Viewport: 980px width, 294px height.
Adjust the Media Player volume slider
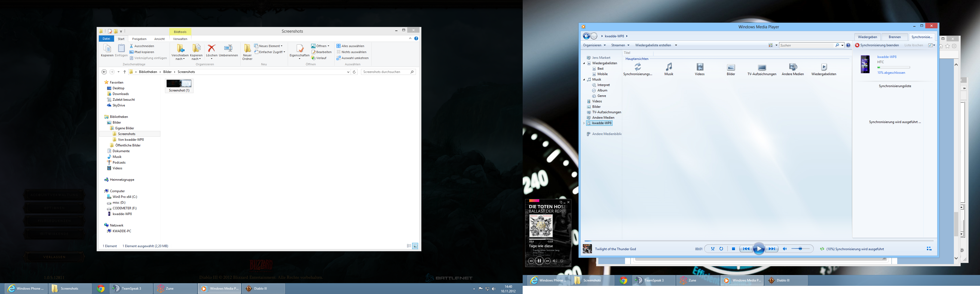coord(800,249)
